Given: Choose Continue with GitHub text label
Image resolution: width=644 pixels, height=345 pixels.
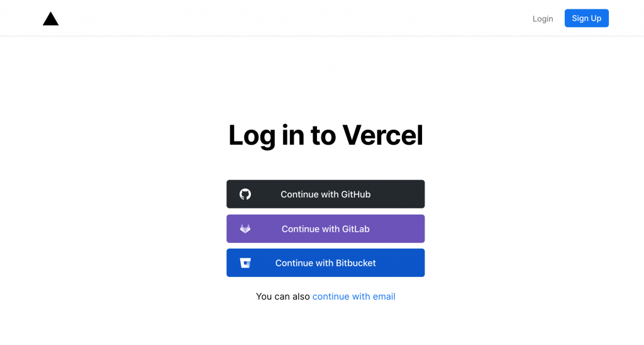Looking at the screenshot, I should click(326, 194).
